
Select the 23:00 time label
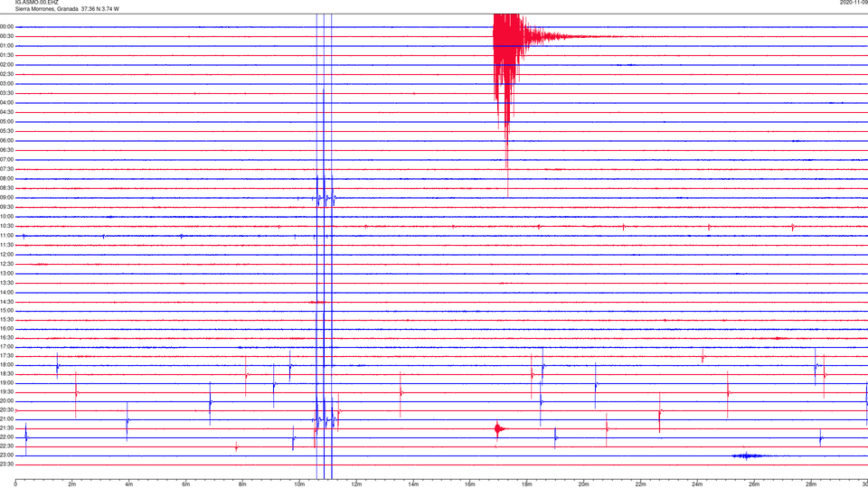pos(6,455)
